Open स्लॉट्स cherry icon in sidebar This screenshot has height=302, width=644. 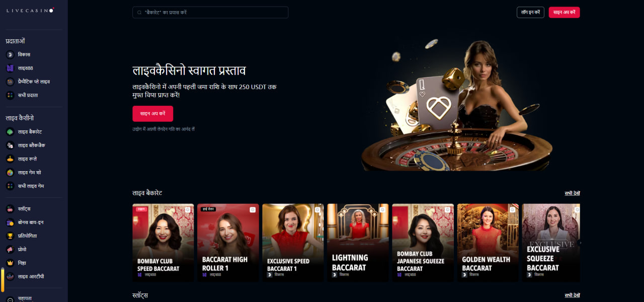tap(10, 208)
